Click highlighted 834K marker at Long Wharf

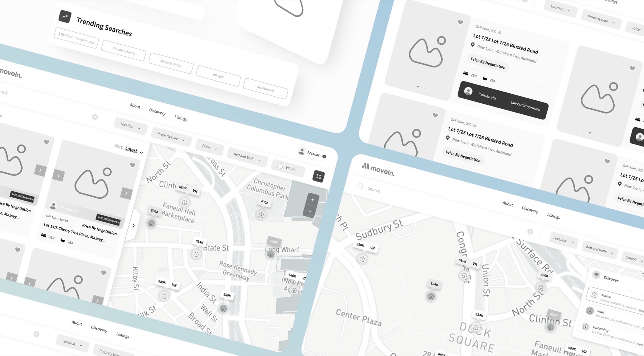pos(274,242)
